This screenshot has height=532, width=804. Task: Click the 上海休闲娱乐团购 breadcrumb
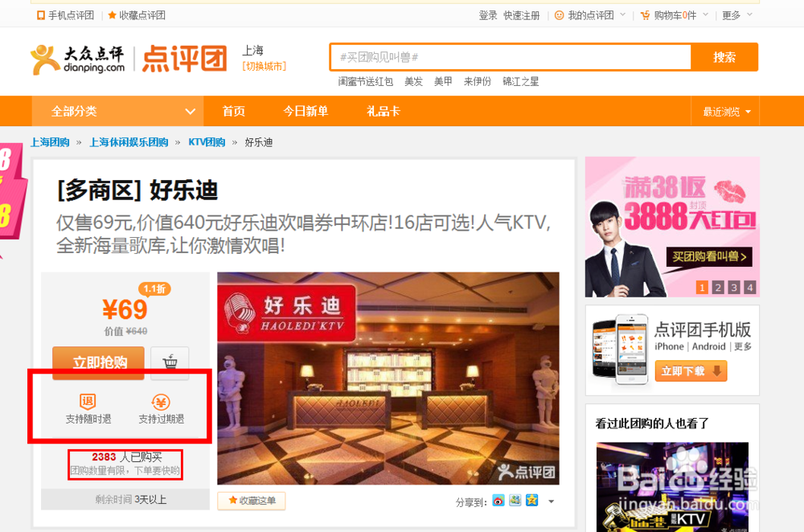pos(129,142)
